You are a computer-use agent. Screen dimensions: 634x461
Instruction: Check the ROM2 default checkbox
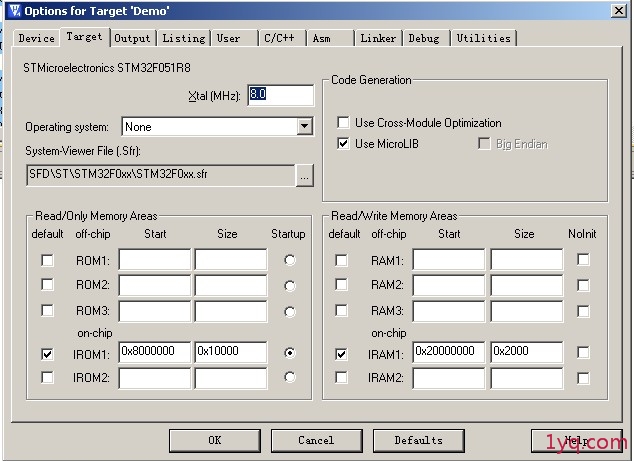[47, 284]
